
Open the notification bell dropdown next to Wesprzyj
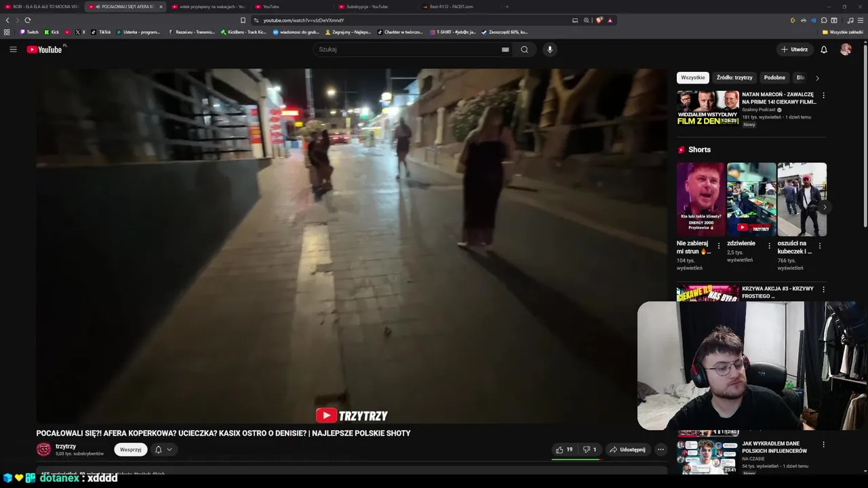click(163, 449)
